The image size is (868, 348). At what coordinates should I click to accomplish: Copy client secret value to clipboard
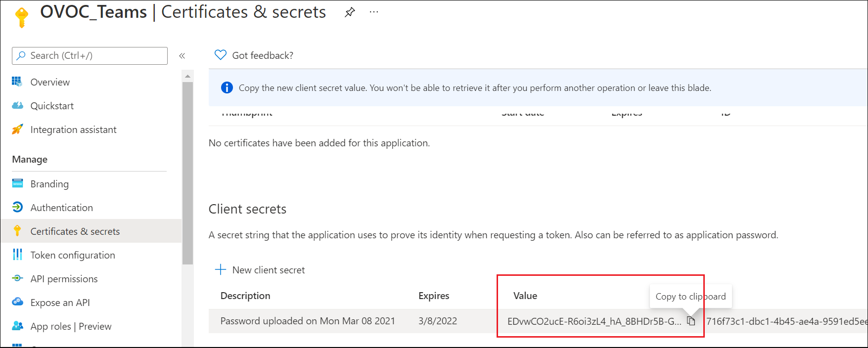tap(691, 321)
